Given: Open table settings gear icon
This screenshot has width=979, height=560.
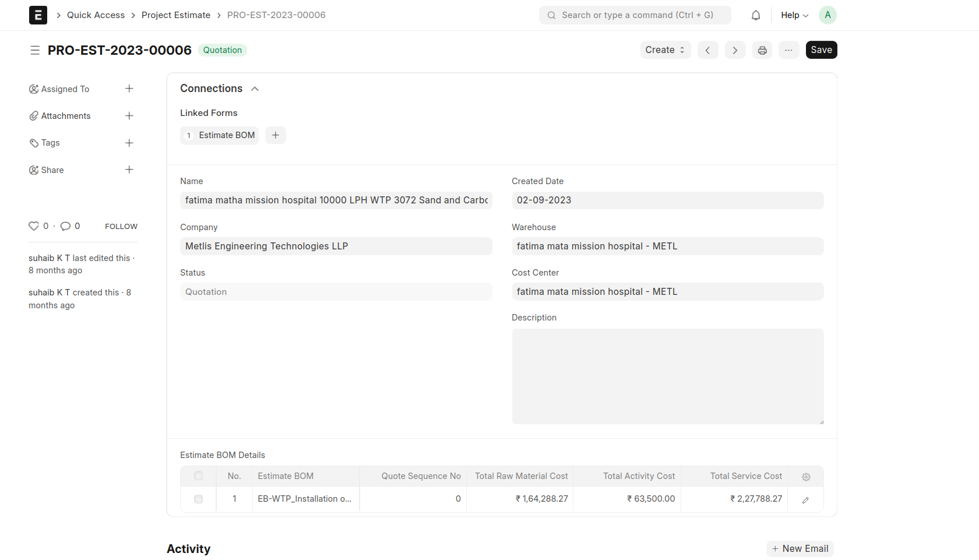Looking at the screenshot, I should click(x=805, y=477).
